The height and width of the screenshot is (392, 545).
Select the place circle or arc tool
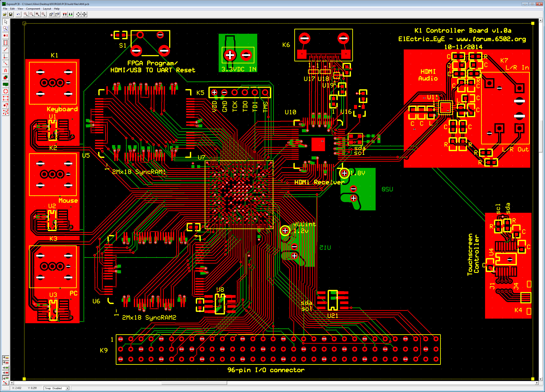[5, 91]
